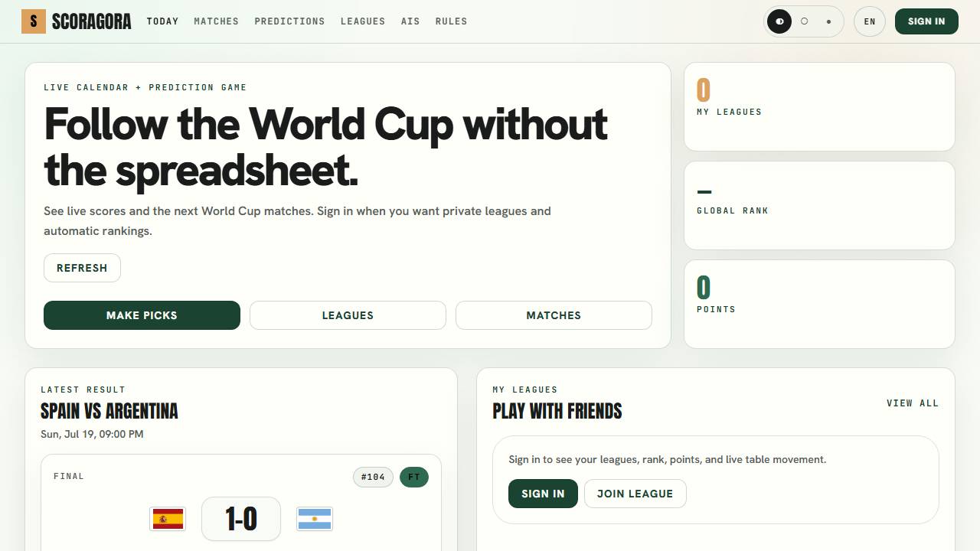
Task: Click the Spain vs Argentina heading
Action: (x=109, y=412)
